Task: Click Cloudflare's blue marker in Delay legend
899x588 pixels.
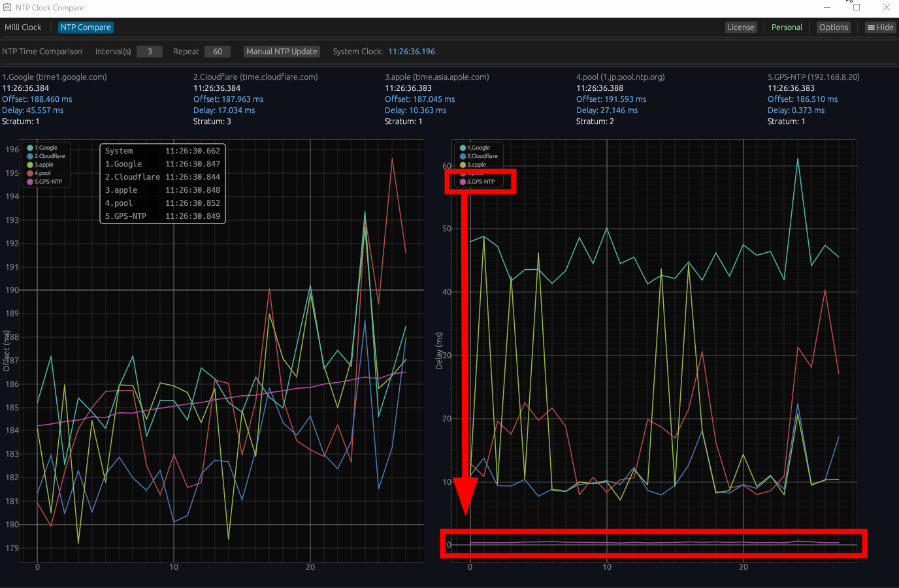Action: [463, 156]
